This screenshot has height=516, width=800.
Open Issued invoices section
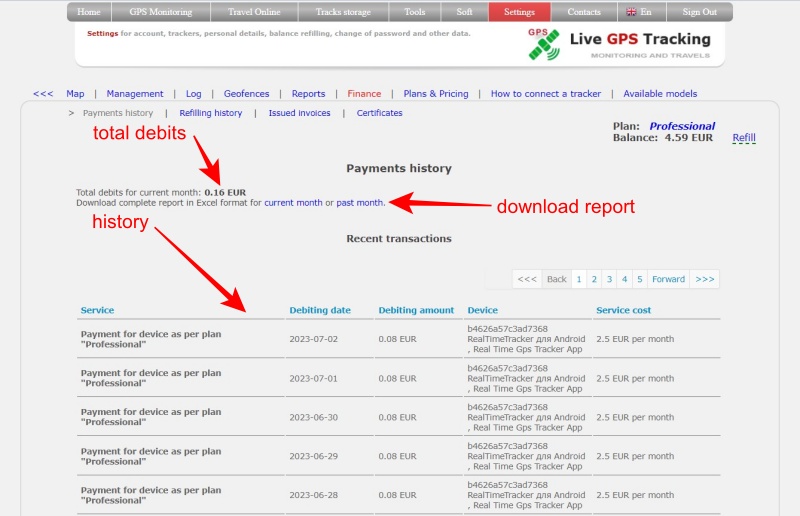[299, 113]
